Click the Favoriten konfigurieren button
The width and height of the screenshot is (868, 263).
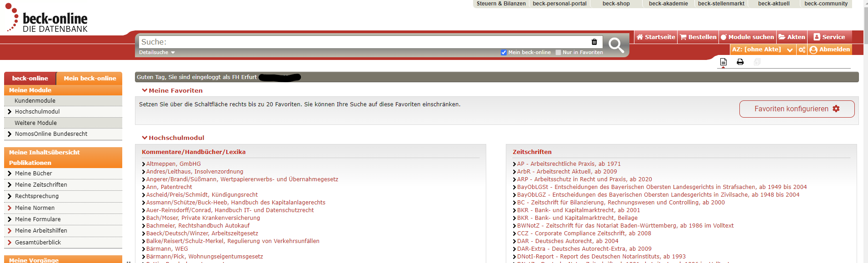click(x=796, y=109)
